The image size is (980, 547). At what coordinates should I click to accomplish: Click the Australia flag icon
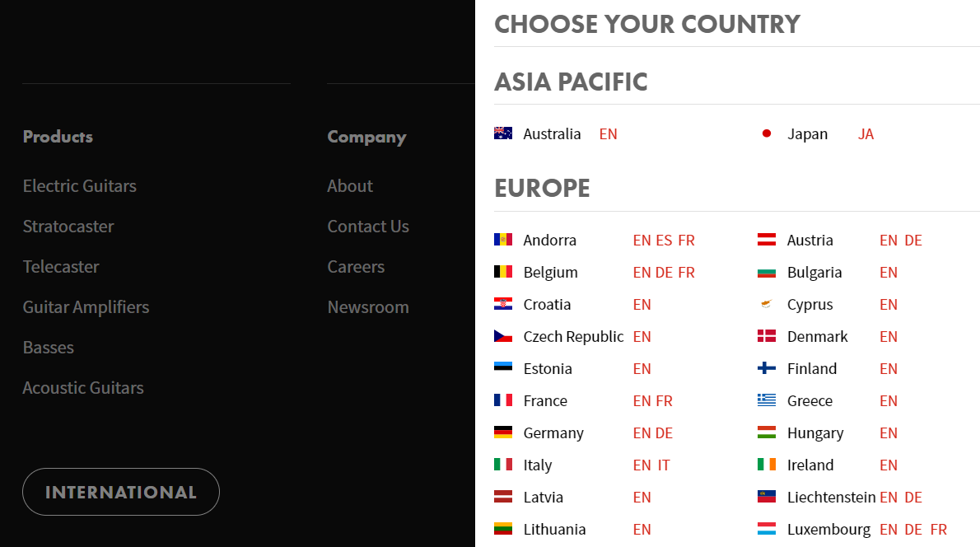point(503,133)
